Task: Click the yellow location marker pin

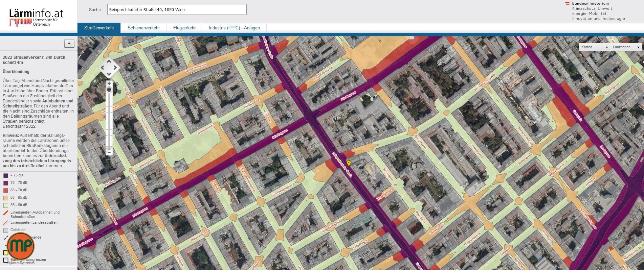Action: pos(349,163)
